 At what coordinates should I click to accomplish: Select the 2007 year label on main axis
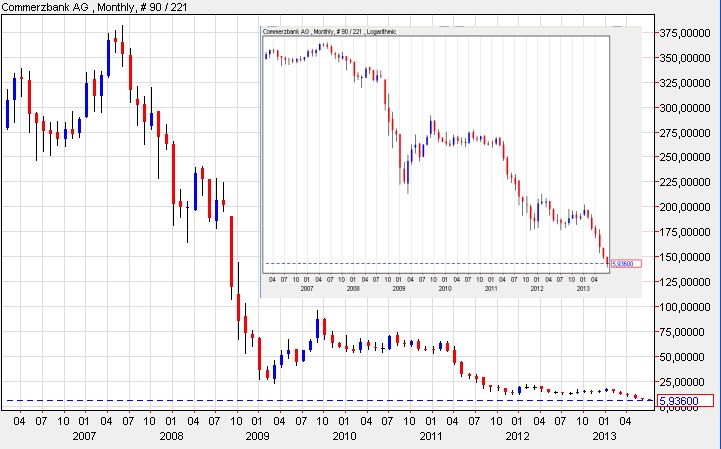coord(84,436)
